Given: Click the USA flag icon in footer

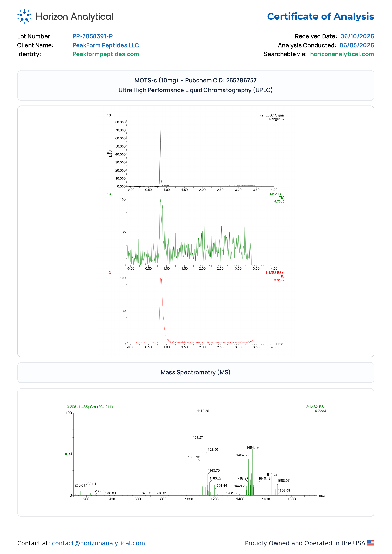Looking at the screenshot, I should pos(371,543).
